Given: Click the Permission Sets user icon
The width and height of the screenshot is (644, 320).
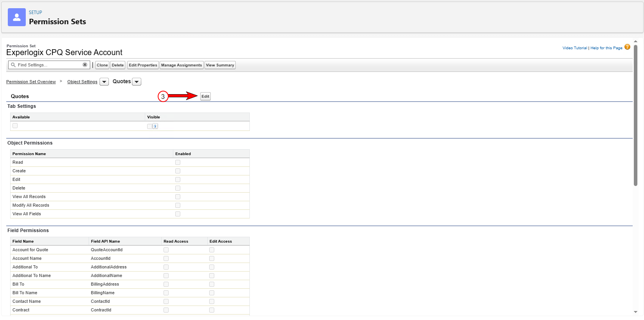Looking at the screenshot, I should [17, 17].
